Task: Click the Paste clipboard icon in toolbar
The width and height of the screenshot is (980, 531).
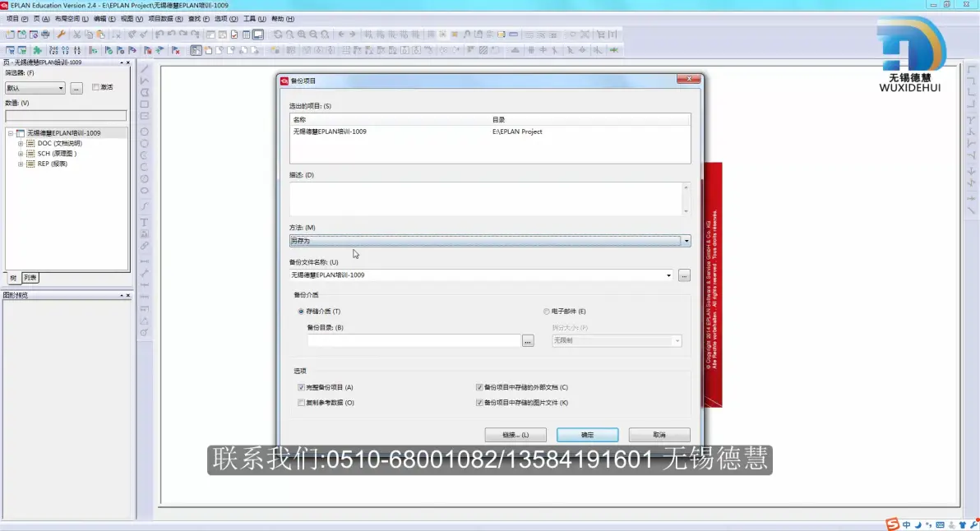Action: tap(100, 35)
